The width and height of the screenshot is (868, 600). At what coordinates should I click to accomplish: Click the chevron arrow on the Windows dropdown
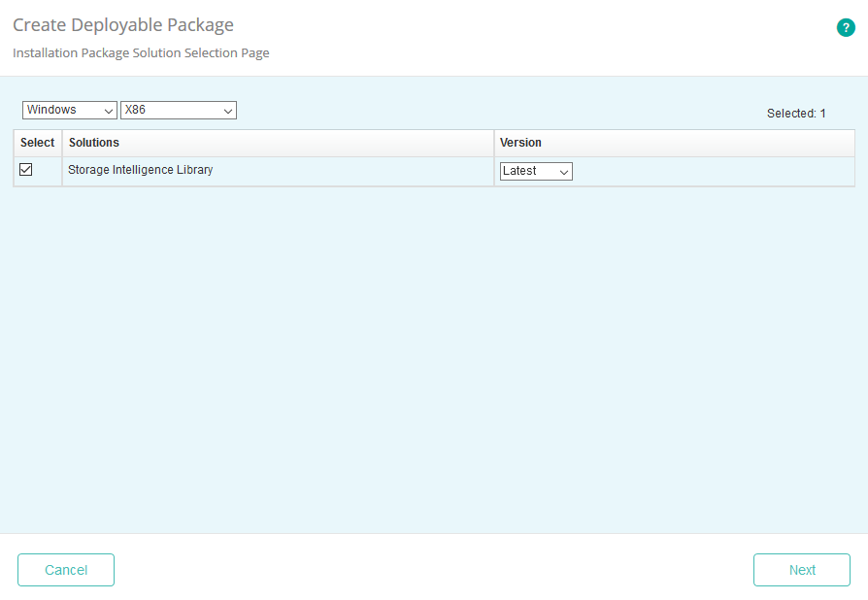pyautogui.click(x=108, y=111)
